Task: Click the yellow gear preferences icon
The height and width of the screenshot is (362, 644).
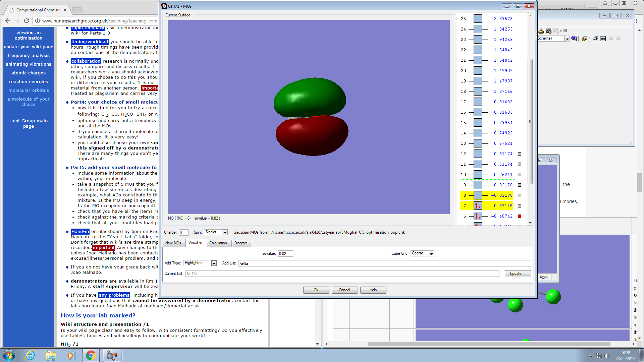Action: 584,39
